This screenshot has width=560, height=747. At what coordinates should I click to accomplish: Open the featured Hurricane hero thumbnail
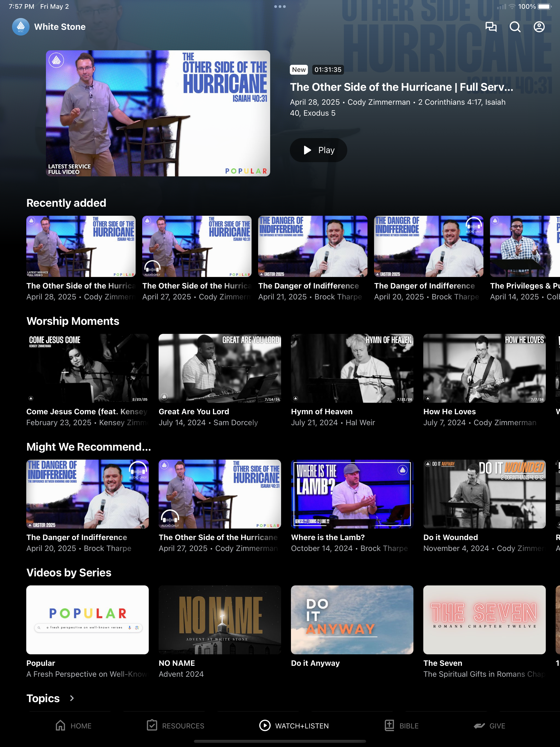[158, 113]
